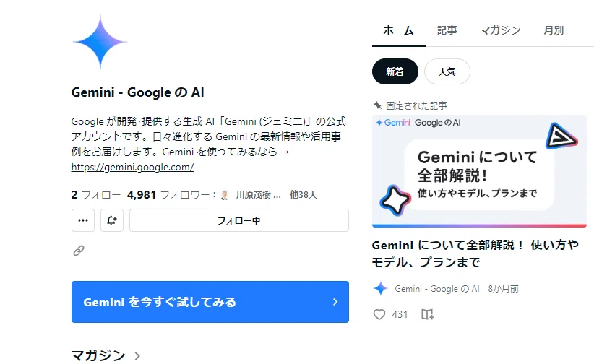This screenshot has height=364, width=594.
Task: Select the 新着 filter pill
Action: pyautogui.click(x=395, y=71)
